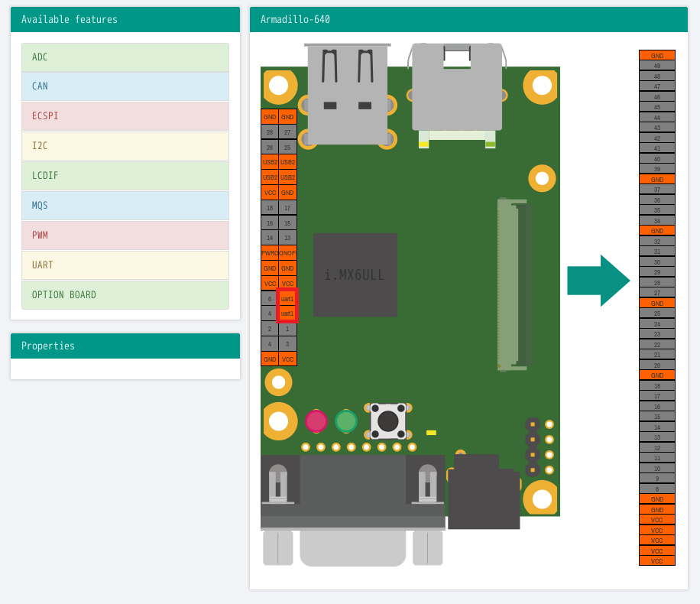Viewport: 700px width, 604px height.
Task: Select the ADC feature
Action: click(125, 57)
